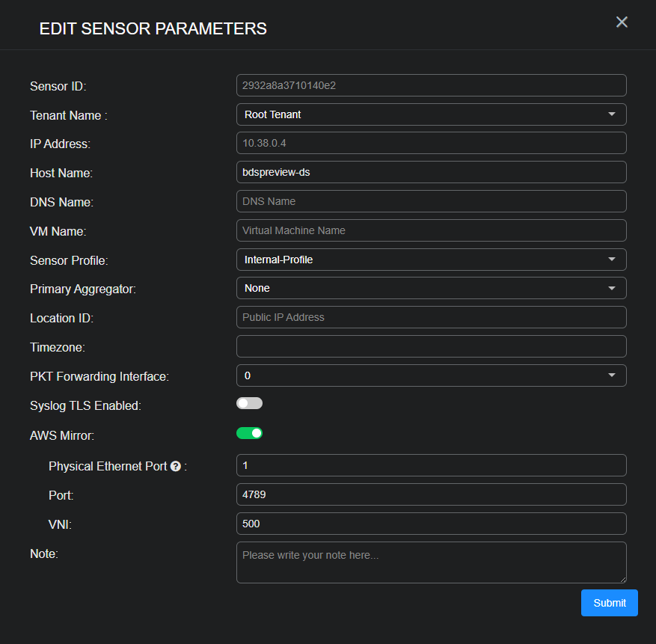Image resolution: width=656 pixels, height=644 pixels.
Task: Open the Tenant Name dropdown
Action: point(431,114)
